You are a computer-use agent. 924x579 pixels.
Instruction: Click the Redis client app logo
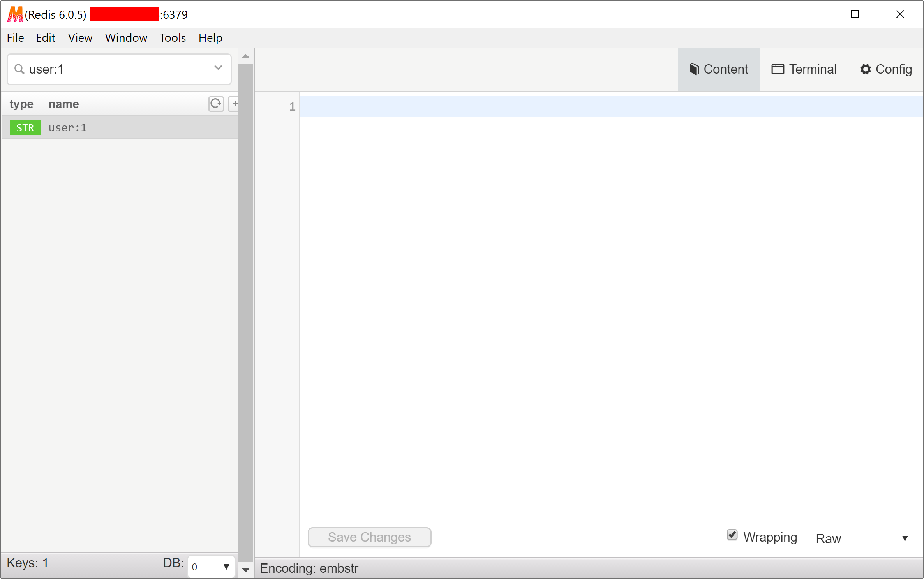tap(15, 14)
